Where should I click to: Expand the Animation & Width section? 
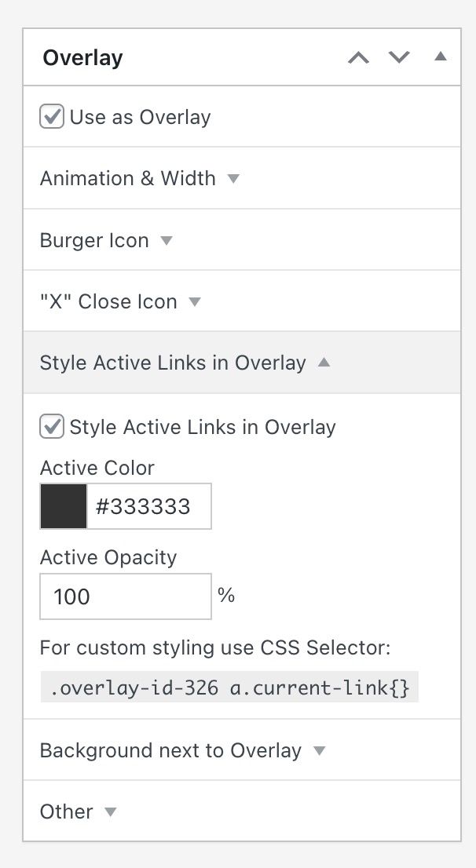point(128,179)
